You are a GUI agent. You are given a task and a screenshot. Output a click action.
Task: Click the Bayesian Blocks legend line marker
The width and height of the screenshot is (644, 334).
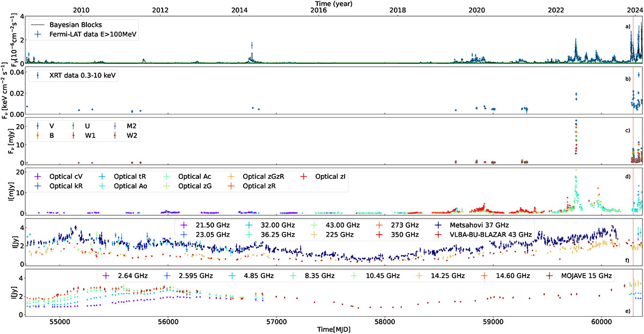(x=38, y=25)
